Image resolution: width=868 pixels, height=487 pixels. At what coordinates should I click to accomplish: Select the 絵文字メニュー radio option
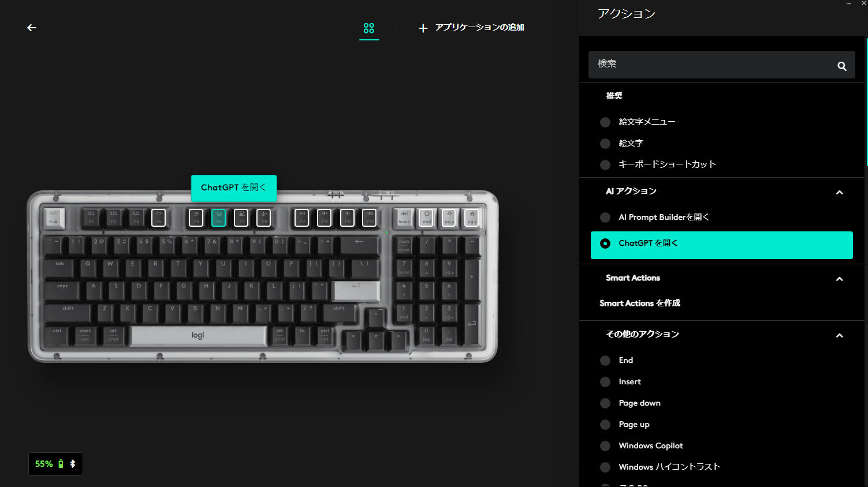tap(605, 122)
